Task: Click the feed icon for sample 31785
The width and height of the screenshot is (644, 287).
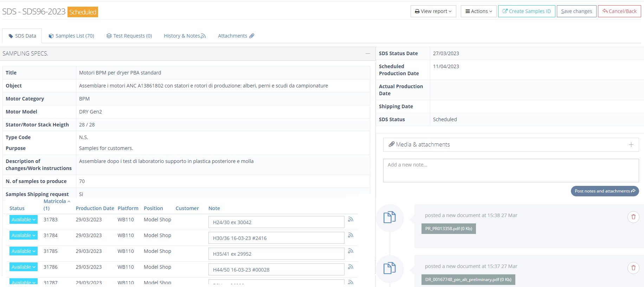Action: [x=350, y=251]
